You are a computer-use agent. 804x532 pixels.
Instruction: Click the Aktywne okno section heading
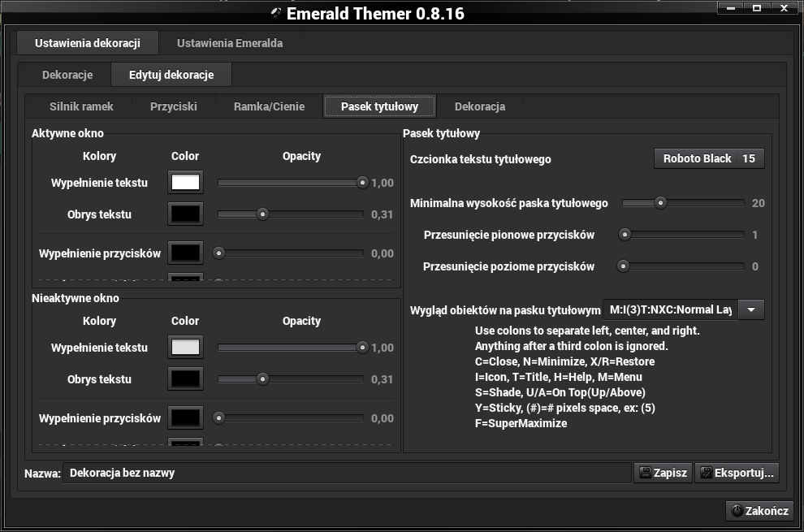click(x=67, y=133)
